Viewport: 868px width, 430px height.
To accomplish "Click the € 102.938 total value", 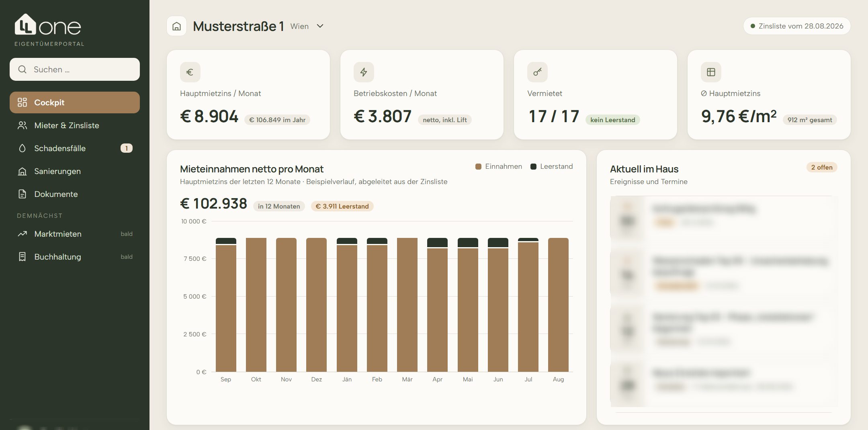I will click(213, 203).
